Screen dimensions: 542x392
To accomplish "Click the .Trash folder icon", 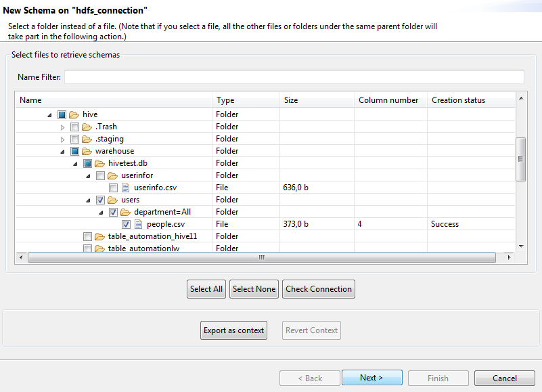I will 87,127.
